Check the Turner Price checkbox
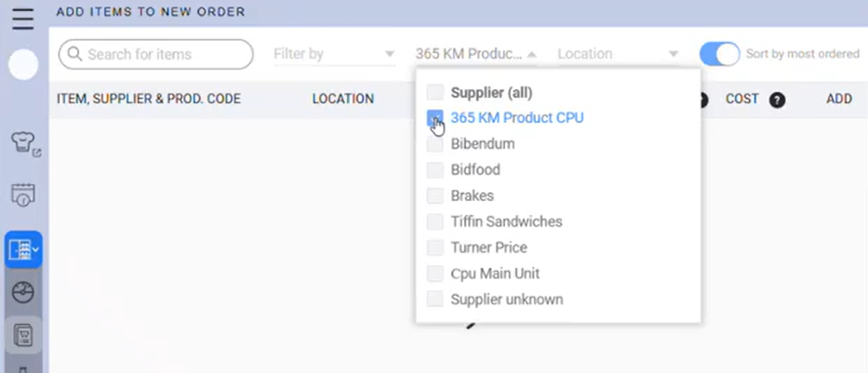 point(435,247)
